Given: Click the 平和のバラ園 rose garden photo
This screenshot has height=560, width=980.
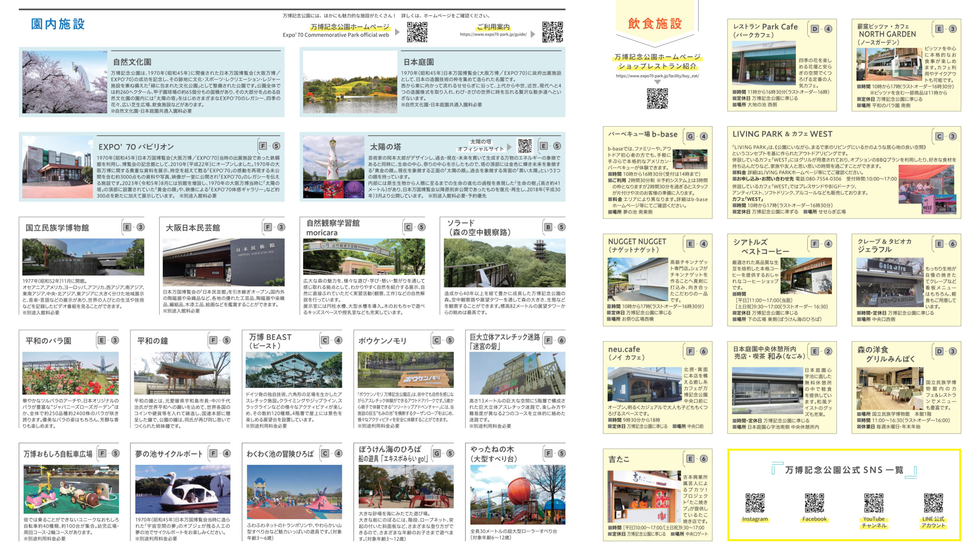Looking at the screenshot, I should (70, 373).
